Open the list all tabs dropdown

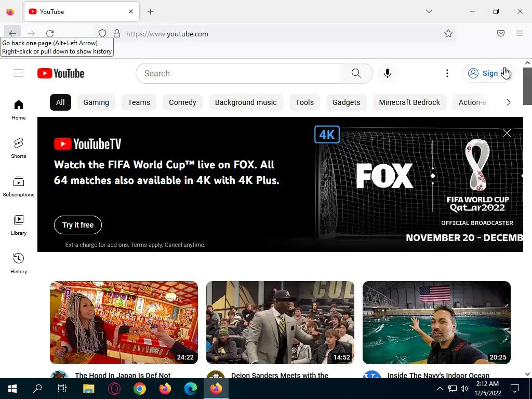[429, 11]
